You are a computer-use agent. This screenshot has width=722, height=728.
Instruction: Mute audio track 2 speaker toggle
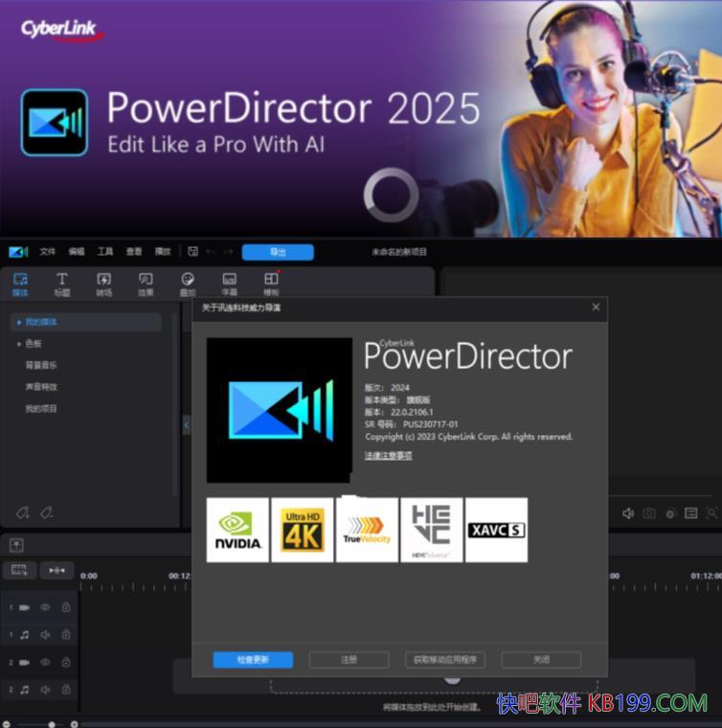45,689
